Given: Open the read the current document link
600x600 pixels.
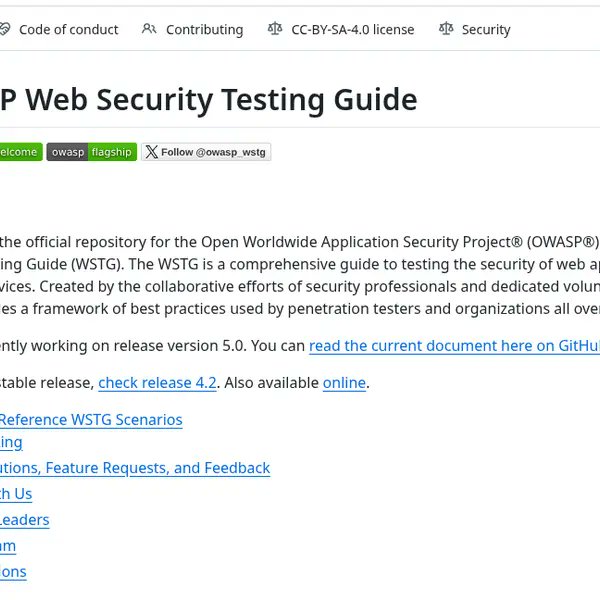Looking at the screenshot, I should tap(454, 346).
